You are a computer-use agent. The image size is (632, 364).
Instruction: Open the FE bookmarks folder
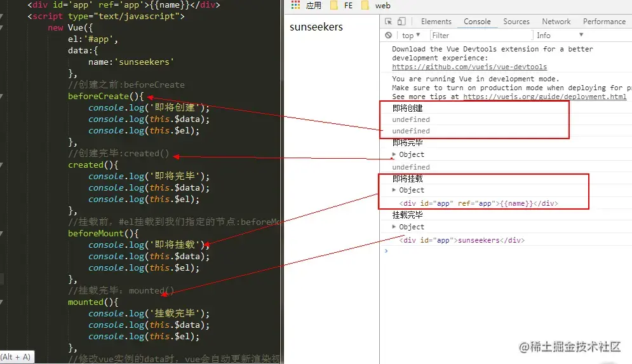coord(341,6)
